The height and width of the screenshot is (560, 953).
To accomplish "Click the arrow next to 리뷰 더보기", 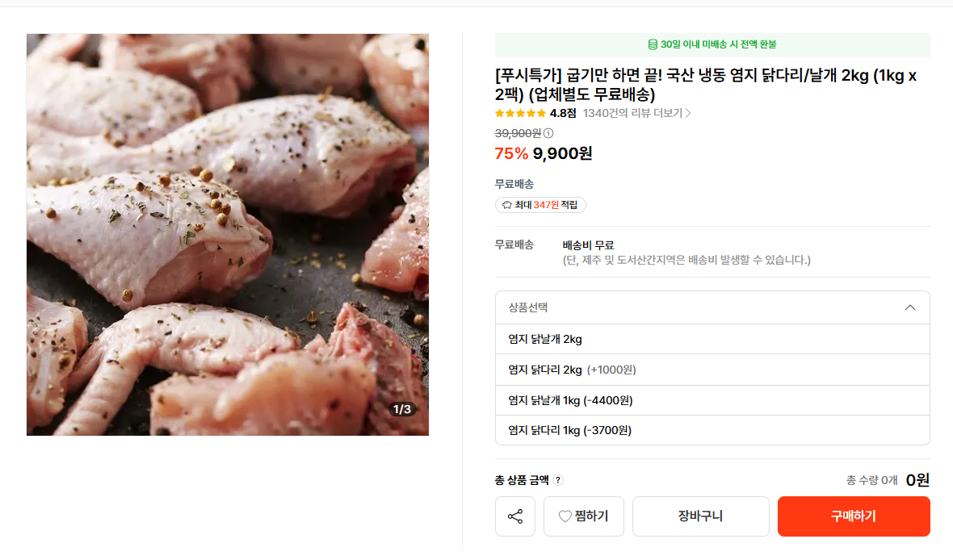I will tap(688, 114).
